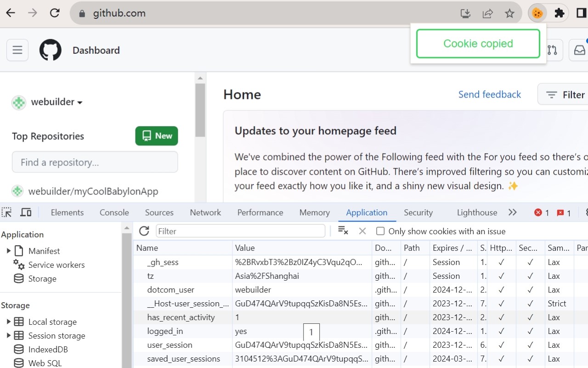Switch to the Network tab
The image size is (588, 368).
(205, 212)
